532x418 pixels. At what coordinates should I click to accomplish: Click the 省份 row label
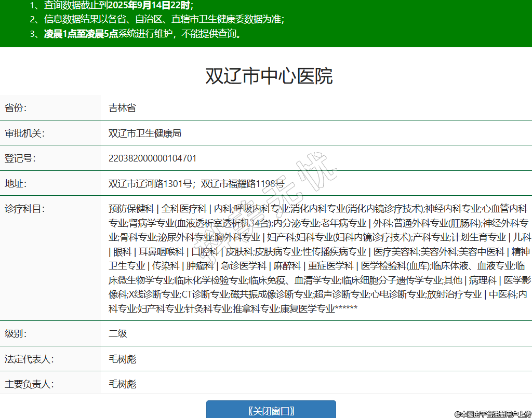16,108
